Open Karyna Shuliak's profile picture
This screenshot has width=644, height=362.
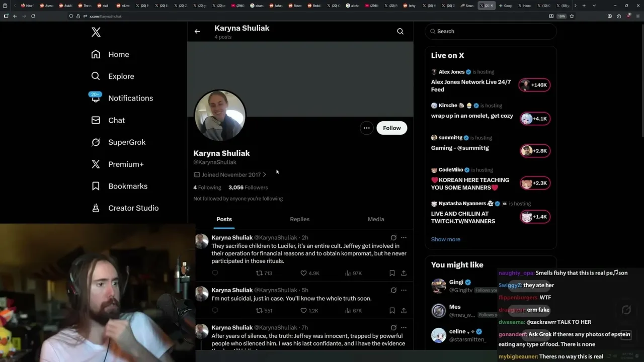click(x=220, y=116)
